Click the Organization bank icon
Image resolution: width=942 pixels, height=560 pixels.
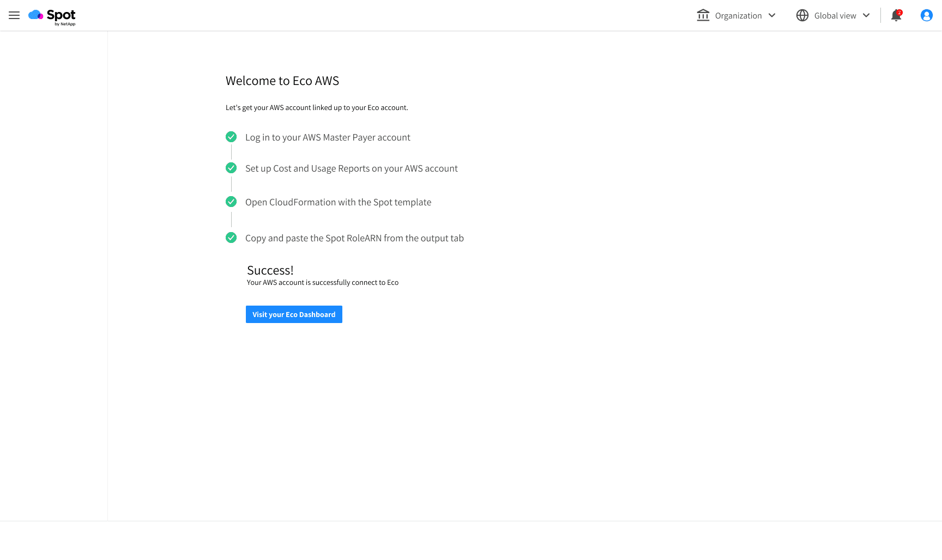click(703, 15)
